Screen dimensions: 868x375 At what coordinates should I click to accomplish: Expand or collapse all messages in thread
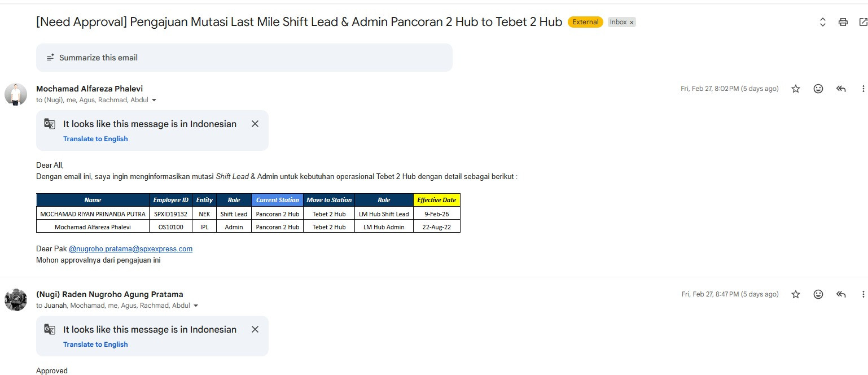click(823, 22)
